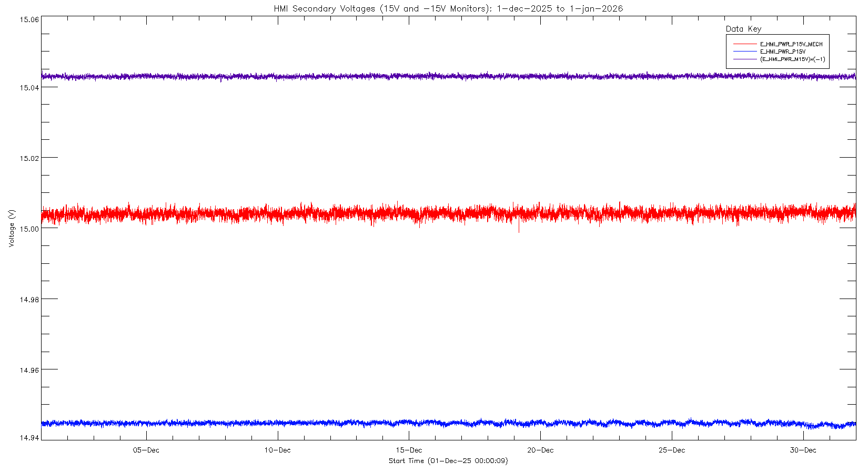Select the (E_HMI_PWR_M15V)*(-1) legend entry
The image size is (868, 473).
(x=792, y=59)
